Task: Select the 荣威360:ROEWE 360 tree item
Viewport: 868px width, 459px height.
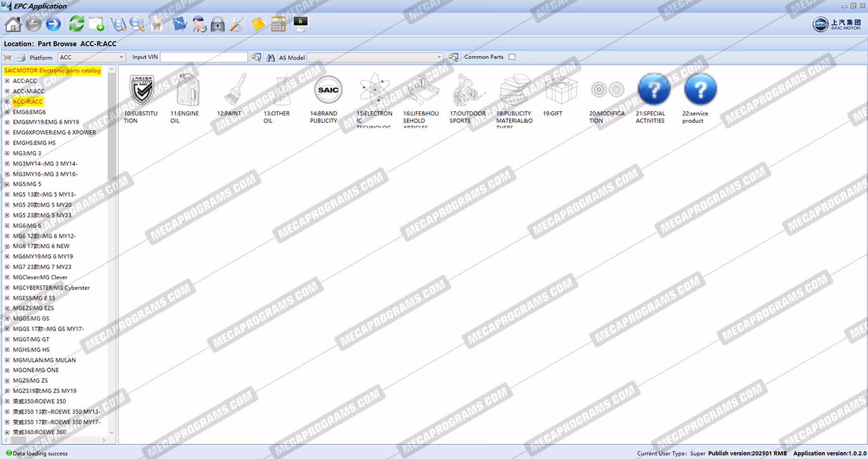Action: tap(39, 432)
